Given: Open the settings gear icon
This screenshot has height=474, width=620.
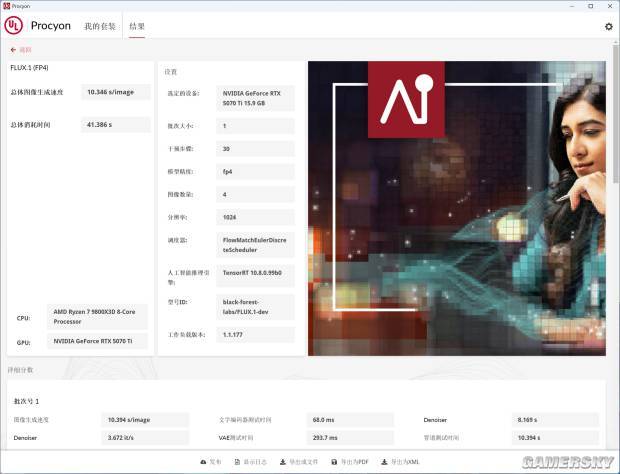Looking at the screenshot, I should point(609,26).
